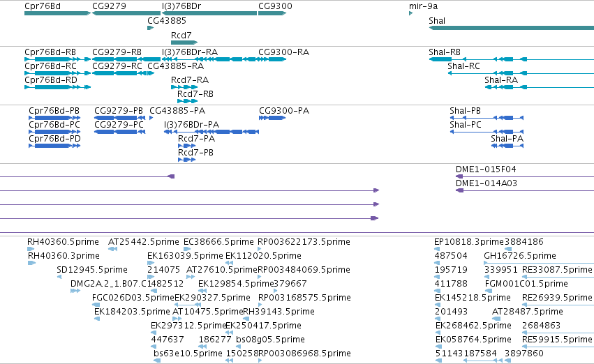Screen dimensions: 594x364
Task: Select the DME1-014A03 feature label
Action: click(x=487, y=183)
